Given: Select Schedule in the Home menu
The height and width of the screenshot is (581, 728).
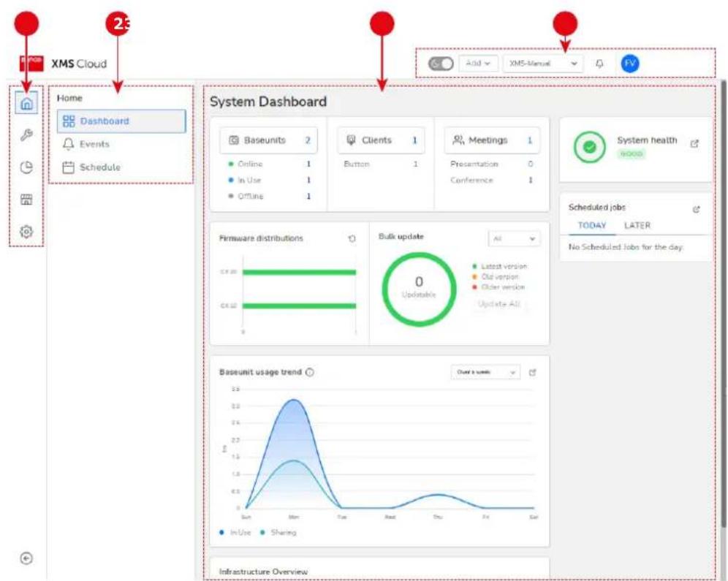Looking at the screenshot, I should pyautogui.click(x=91, y=167).
